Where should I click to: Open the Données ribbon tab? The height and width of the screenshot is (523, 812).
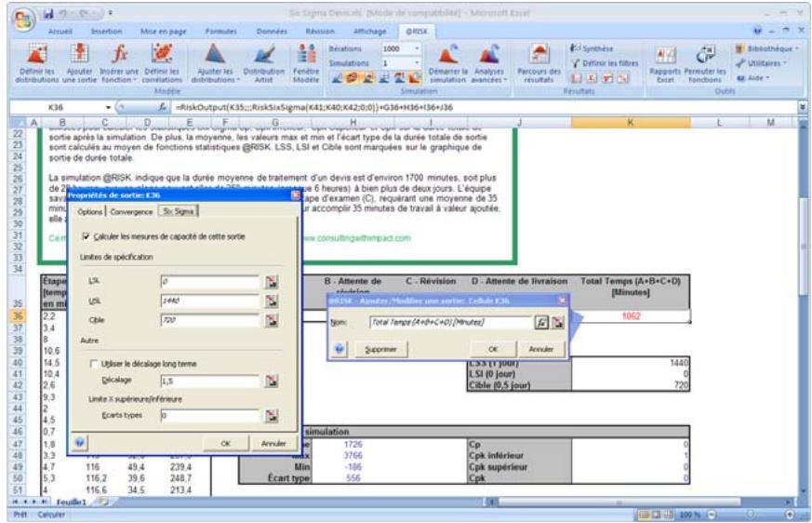272,32
